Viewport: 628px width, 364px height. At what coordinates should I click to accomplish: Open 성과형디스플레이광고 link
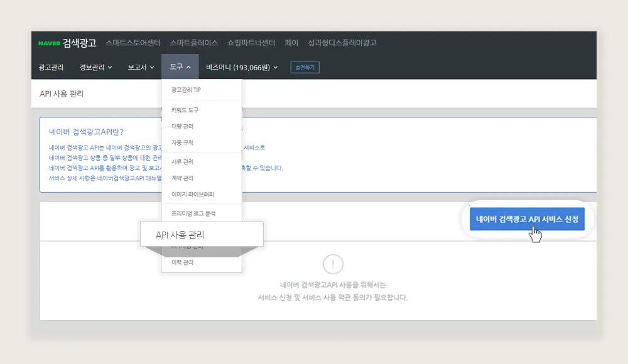[x=342, y=43]
